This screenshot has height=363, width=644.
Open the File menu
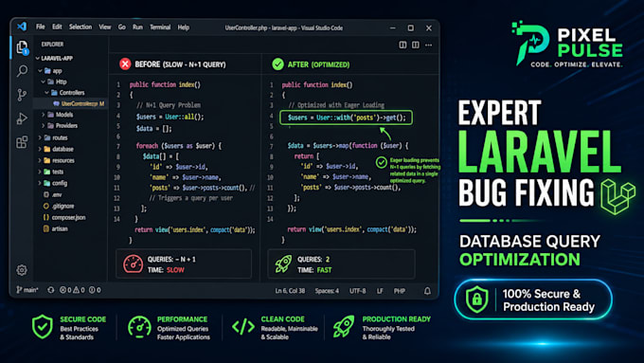40,27
